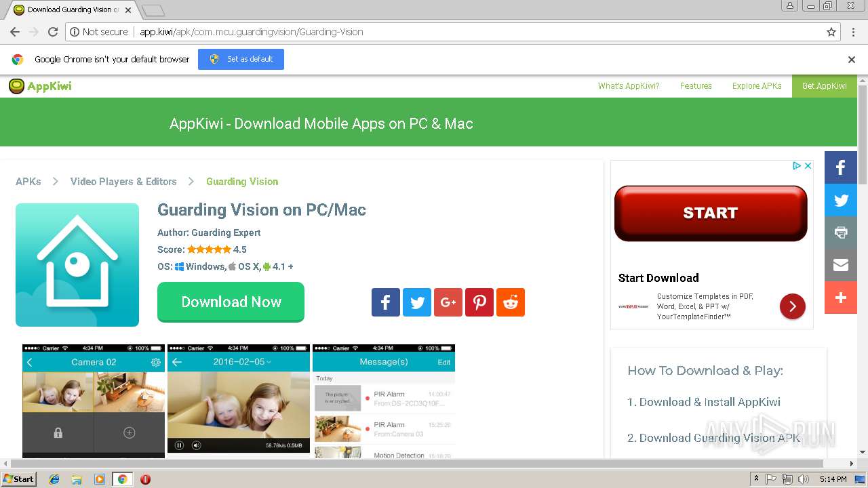Image resolution: width=868 pixels, height=488 pixels.
Task: Open Internet Explorer from taskbar
Action: pyautogui.click(x=54, y=479)
